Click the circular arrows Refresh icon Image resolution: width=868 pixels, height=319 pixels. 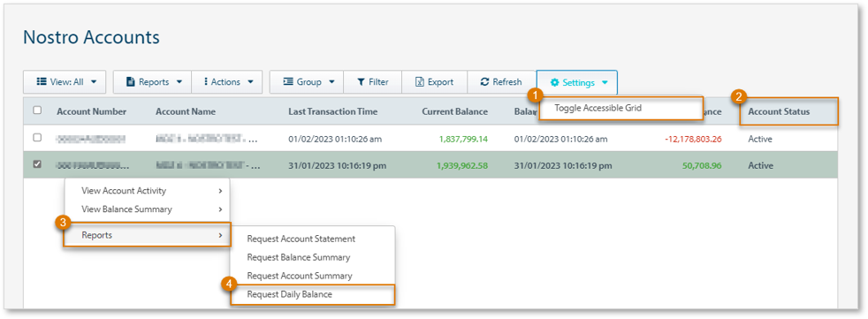point(485,82)
